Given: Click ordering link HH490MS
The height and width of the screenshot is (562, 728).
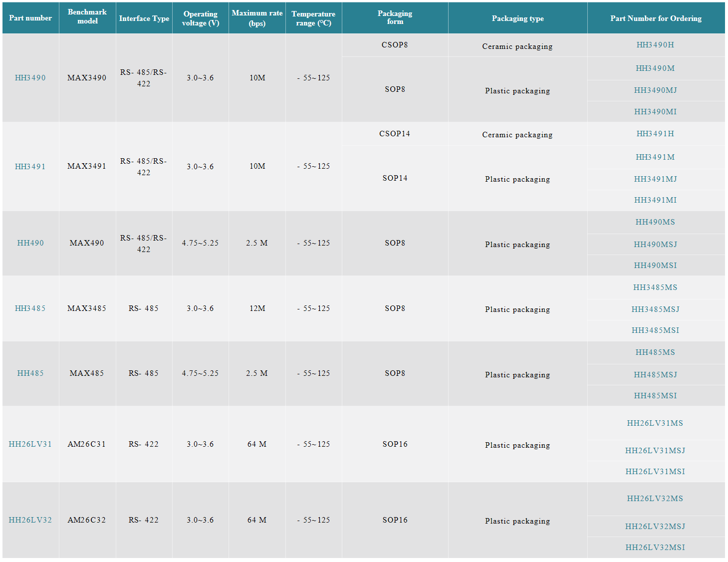Looking at the screenshot, I should click(x=655, y=222).
